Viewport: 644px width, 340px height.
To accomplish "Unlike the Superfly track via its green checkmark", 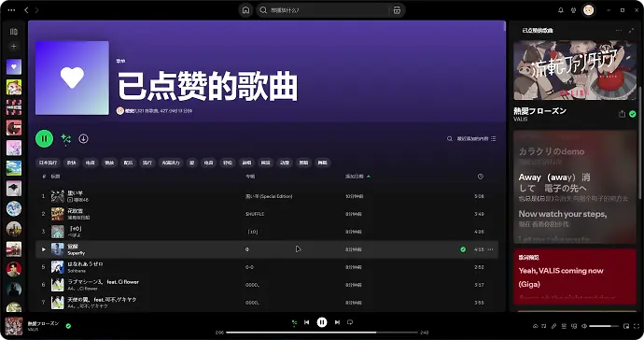I will pos(463,249).
